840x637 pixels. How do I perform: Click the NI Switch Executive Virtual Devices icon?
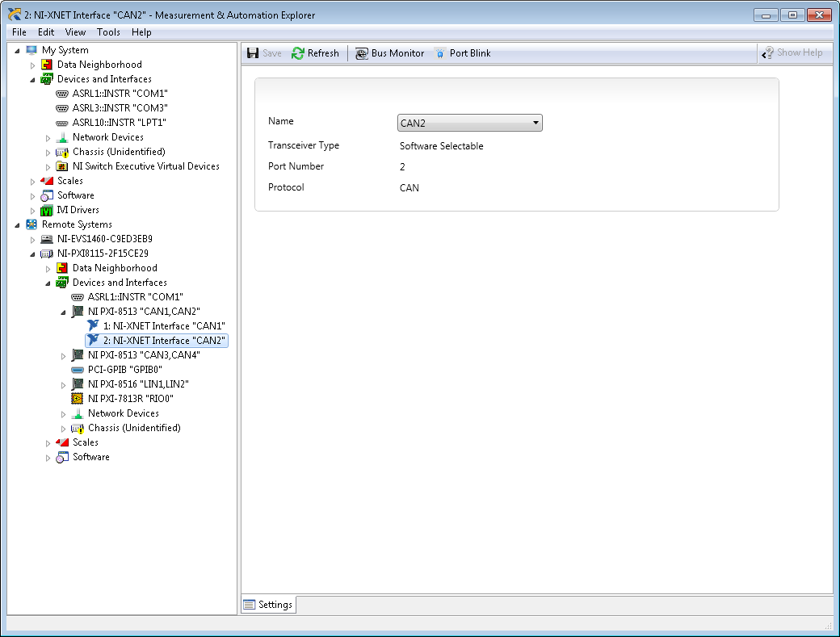coord(62,166)
